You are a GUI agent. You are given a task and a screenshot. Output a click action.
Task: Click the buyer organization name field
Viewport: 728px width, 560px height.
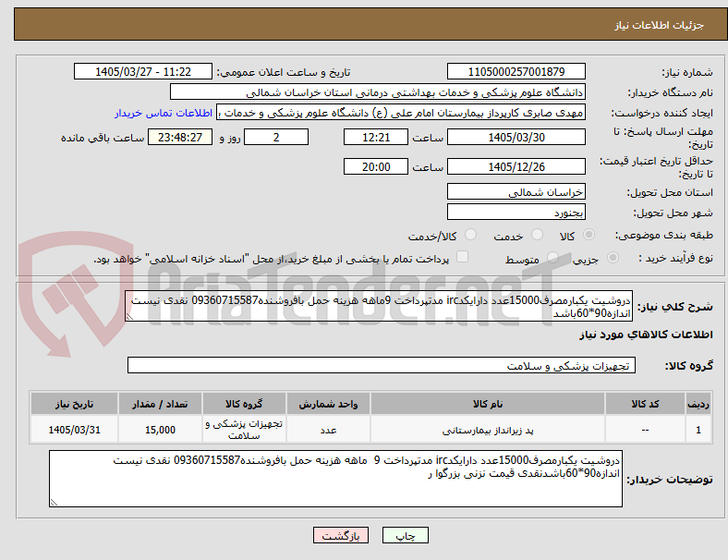(x=378, y=91)
